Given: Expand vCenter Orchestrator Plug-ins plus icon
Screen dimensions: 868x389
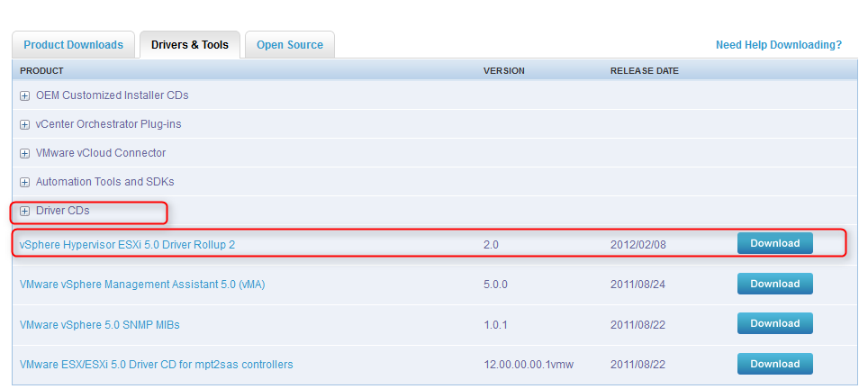Looking at the screenshot, I should pos(25,124).
